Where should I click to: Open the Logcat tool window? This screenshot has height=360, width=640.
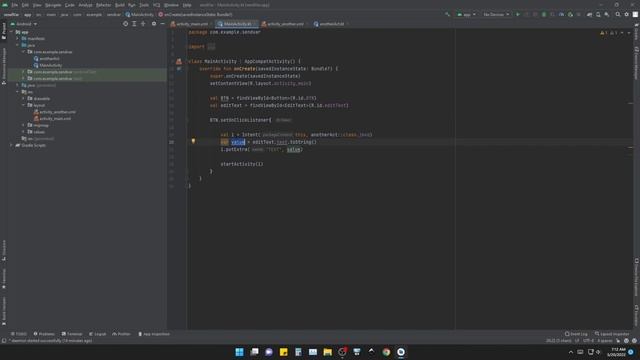point(98,334)
